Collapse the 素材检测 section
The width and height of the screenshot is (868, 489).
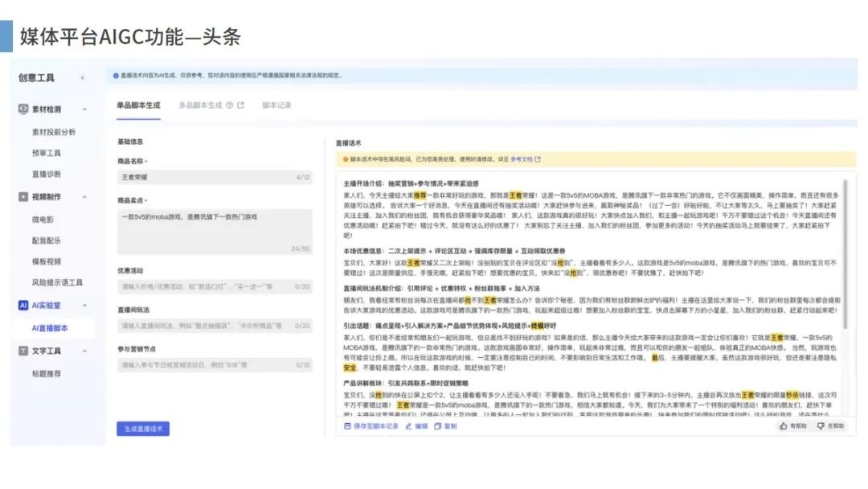click(x=83, y=110)
